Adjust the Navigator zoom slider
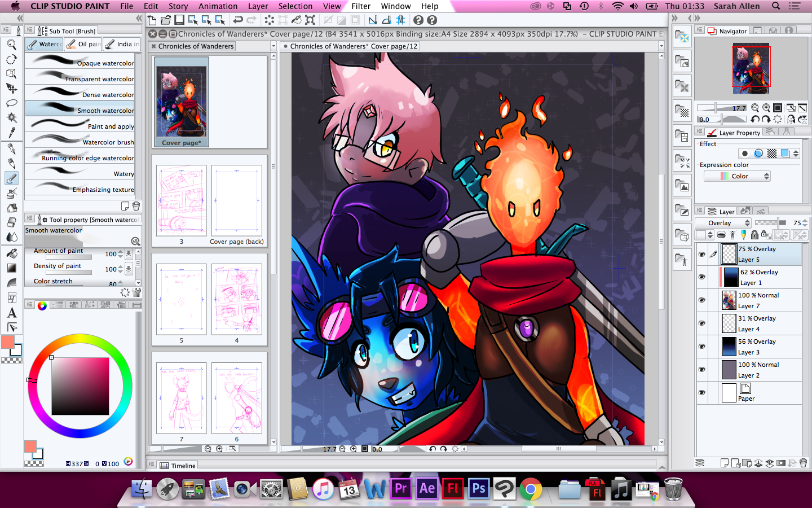812x508 pixels. pos(722,108)
